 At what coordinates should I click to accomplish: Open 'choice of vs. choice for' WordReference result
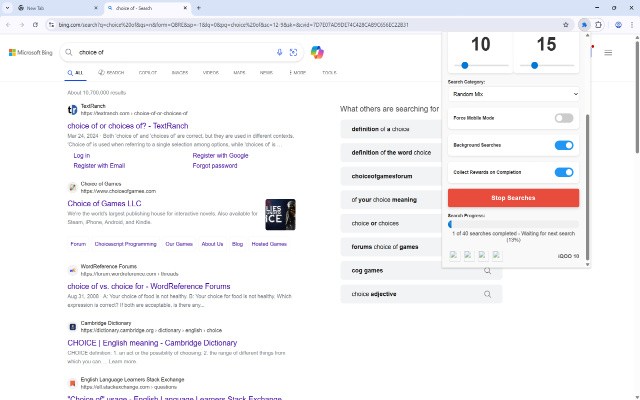[149, 287]
